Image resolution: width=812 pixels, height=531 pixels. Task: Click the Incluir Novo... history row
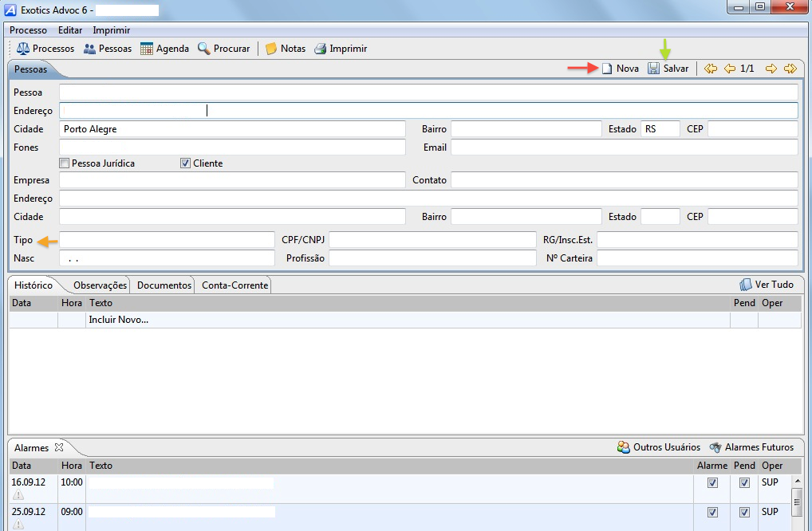coord(119,320)
